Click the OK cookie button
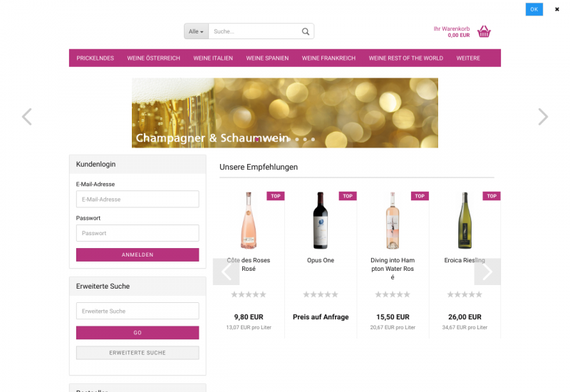 534,9
